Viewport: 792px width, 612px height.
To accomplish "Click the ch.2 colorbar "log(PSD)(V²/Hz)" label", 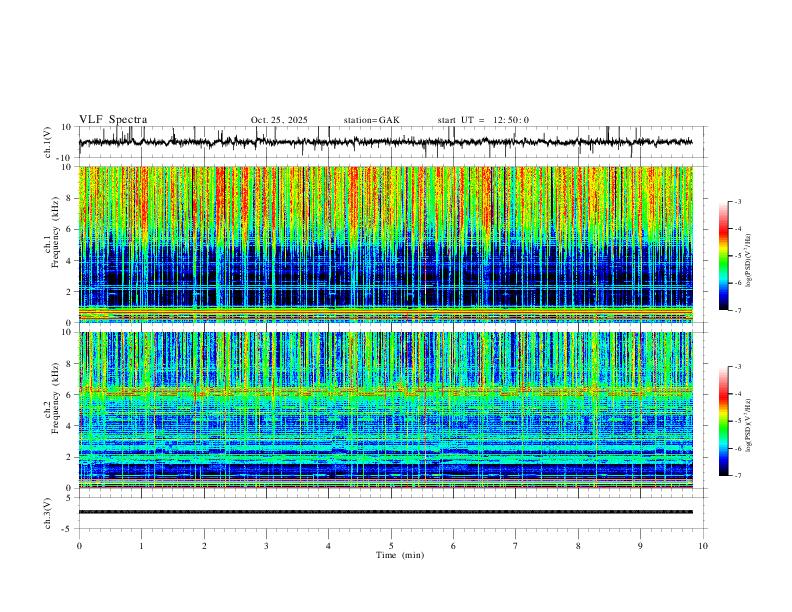I will (x=748, y=426).
